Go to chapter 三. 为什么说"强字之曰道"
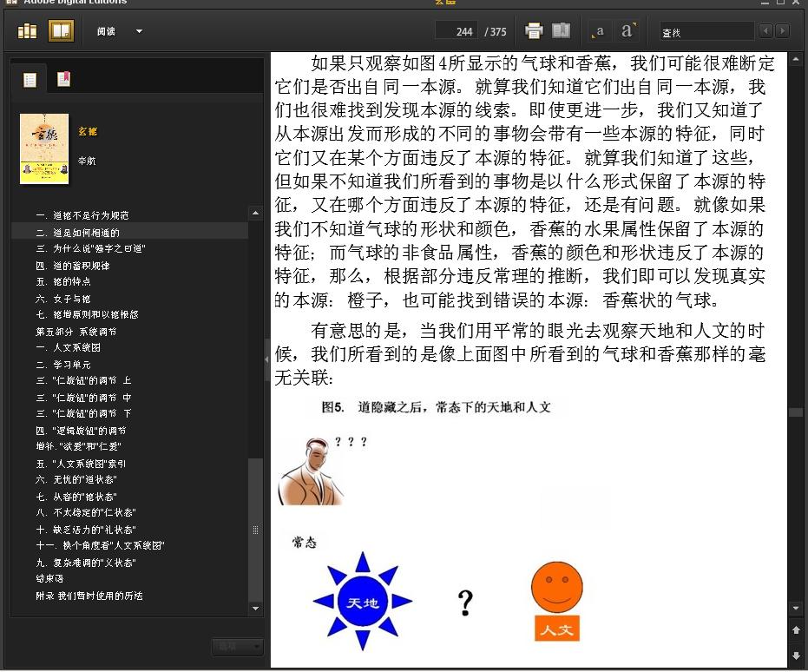Image resolution: width=808 pixels, height=672 pixels. coord(90,248)
